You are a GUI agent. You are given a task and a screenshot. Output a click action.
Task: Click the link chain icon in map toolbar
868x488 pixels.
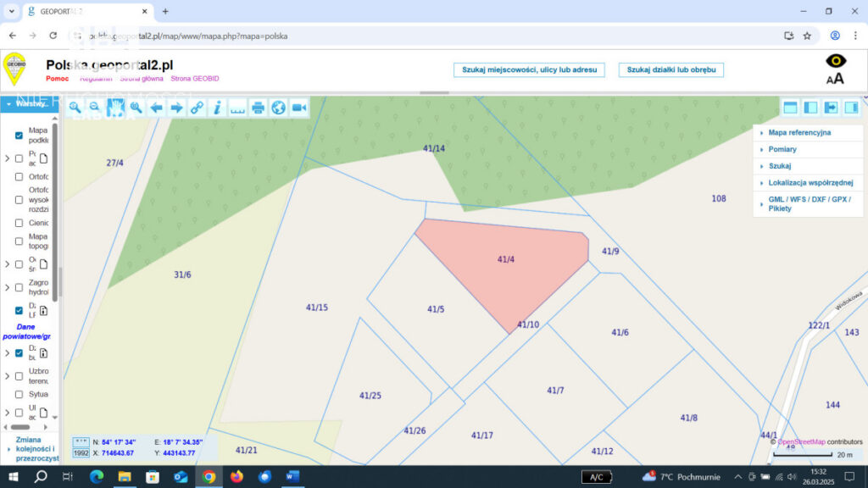tap(197, 108)
